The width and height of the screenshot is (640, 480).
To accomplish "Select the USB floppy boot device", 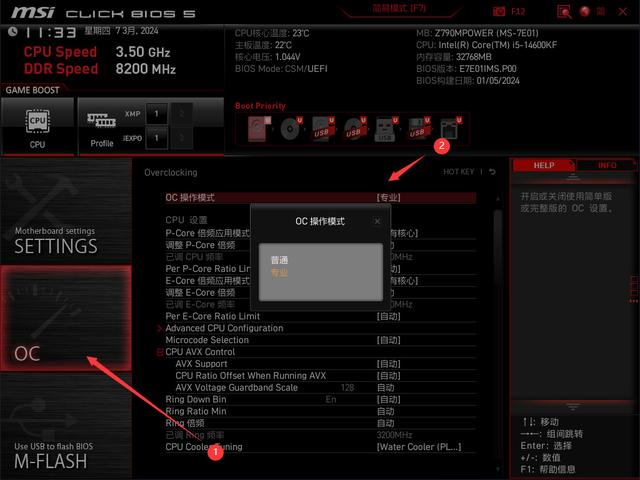I will pyautogui.click(x=418, y=129).
